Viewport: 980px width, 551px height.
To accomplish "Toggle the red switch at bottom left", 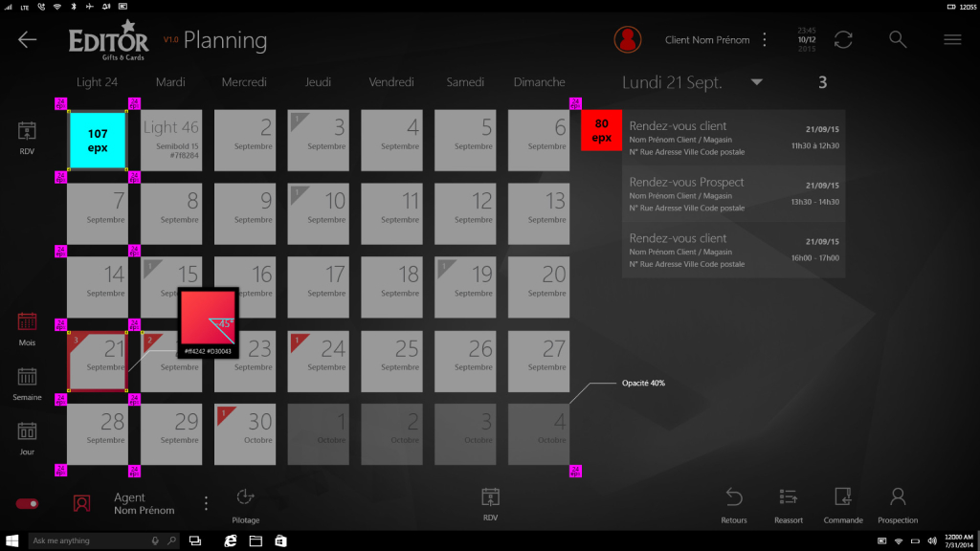I will [27, 503].
